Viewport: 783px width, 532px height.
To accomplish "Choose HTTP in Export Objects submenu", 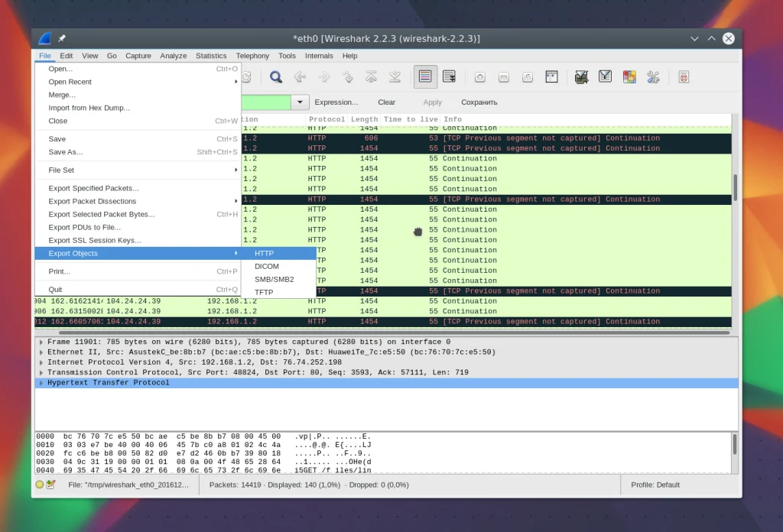I will coord(264,254).
